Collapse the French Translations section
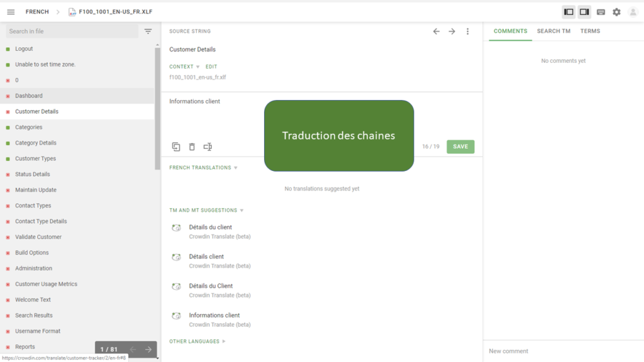644x362 pixels. (x=203, y=167)
